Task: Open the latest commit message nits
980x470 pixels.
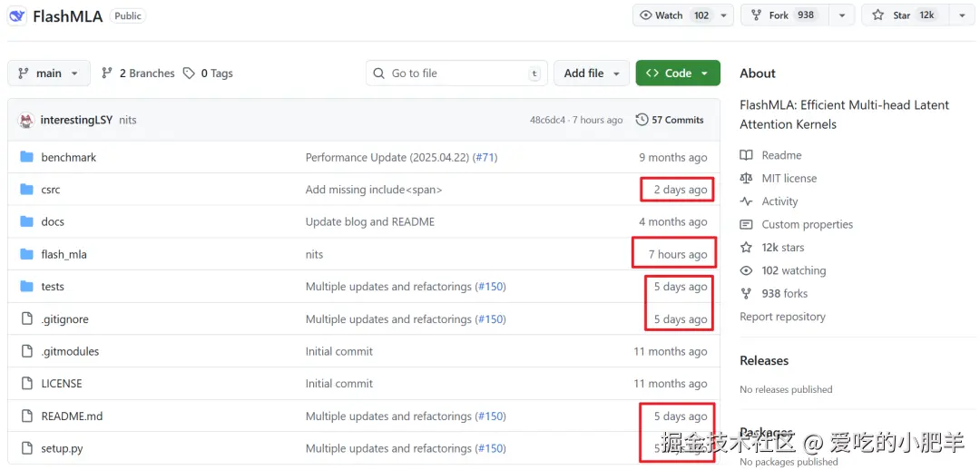Action: click(x=128, y=120)
